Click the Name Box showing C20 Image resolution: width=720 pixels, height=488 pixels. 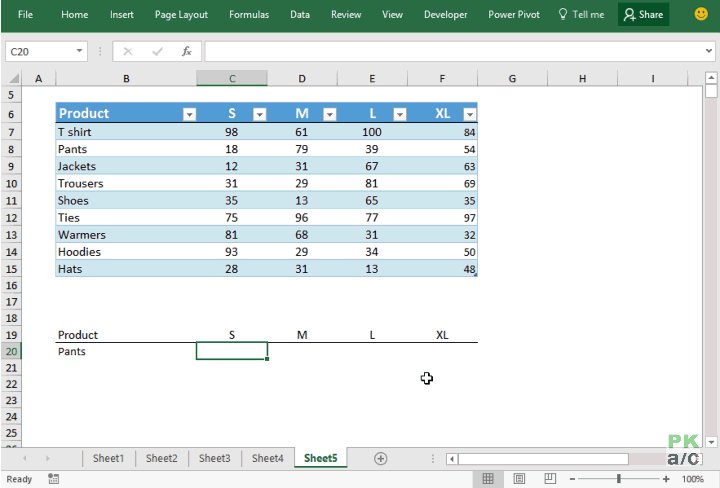click(40, 51)
